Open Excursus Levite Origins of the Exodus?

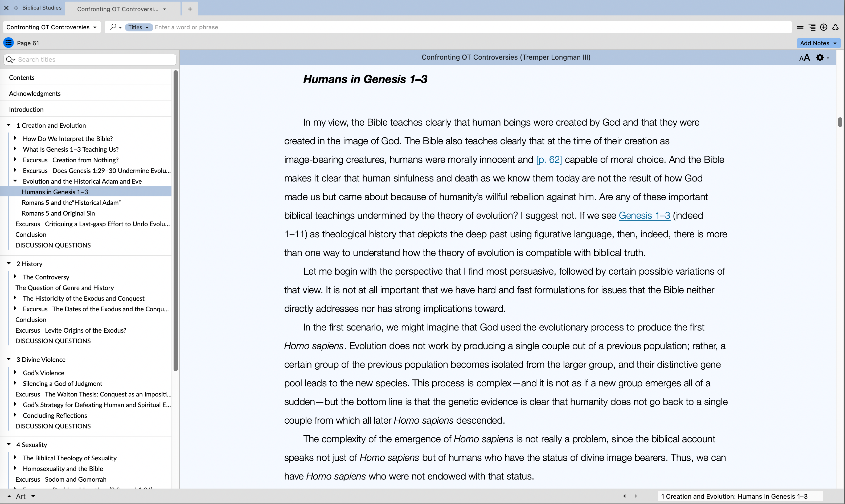[71, 330]
